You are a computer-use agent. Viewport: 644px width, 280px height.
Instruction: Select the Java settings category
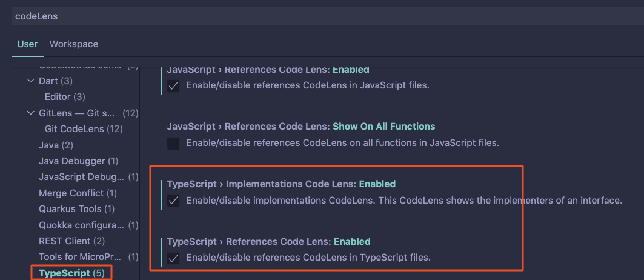click(x=56, y=145)
